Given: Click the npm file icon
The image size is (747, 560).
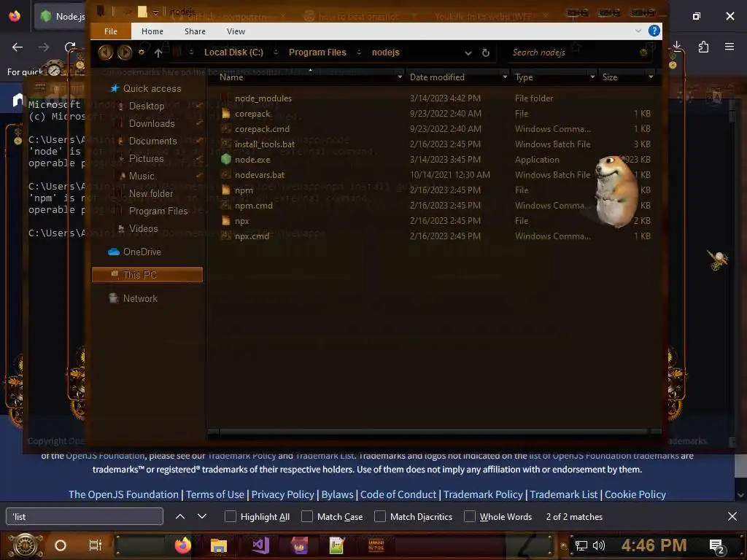Looking at the screenshot, I should pyautogui.click(x=226, y=190).
